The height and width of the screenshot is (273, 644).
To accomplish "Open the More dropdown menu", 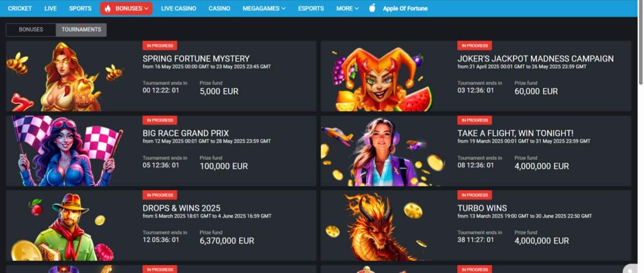I will coord(347,8).
